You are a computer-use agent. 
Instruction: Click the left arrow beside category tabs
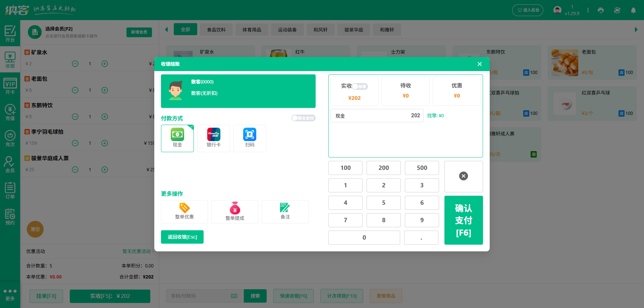166,29
